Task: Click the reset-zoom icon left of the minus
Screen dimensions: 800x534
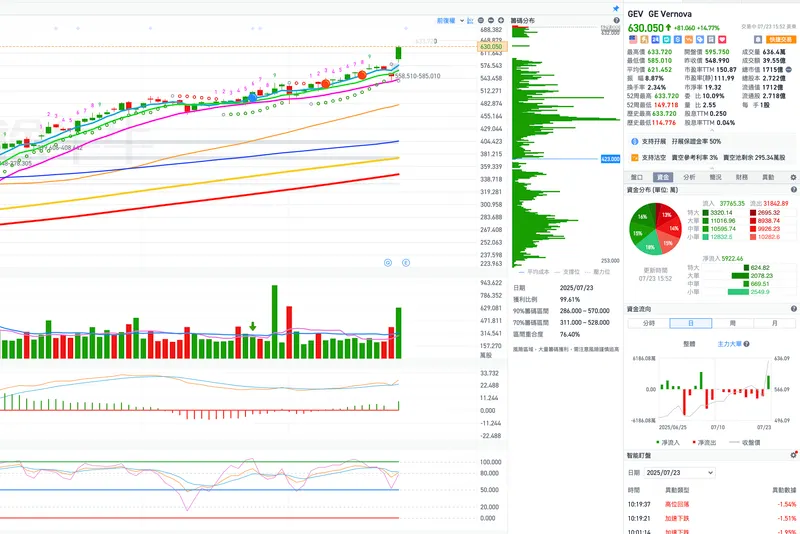Action: [x=481, y=20]
